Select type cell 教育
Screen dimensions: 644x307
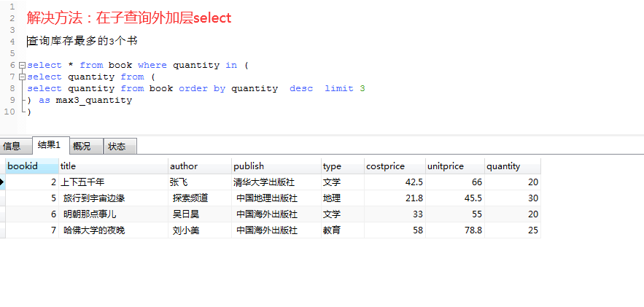click(x=343, y=230)
